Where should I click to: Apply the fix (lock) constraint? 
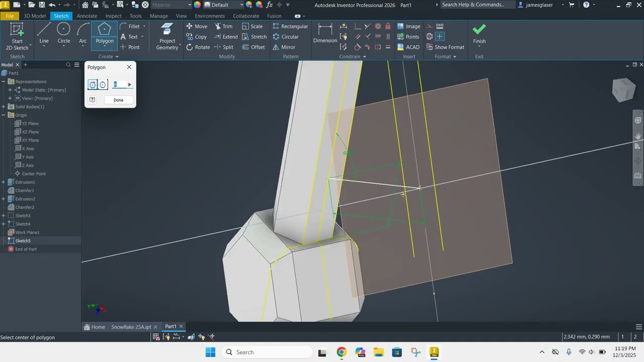point(388,26)
